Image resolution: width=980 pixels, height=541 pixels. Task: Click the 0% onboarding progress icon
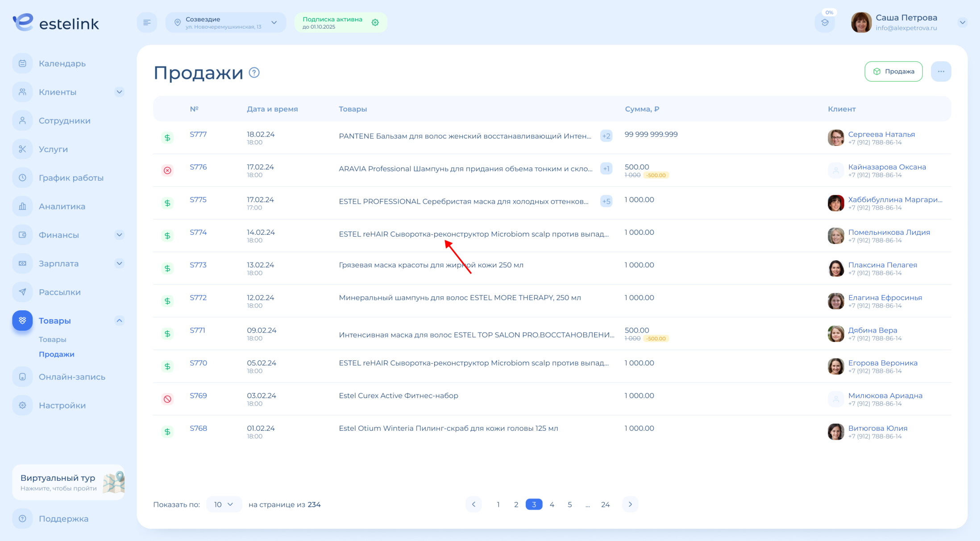(825, 22)
